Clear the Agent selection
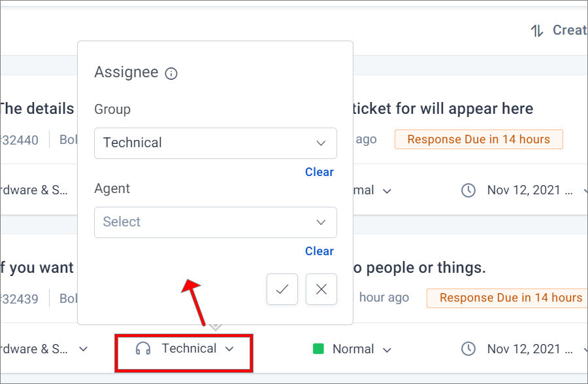The width and height of the screenshot is (588, 384). point(319,251)
